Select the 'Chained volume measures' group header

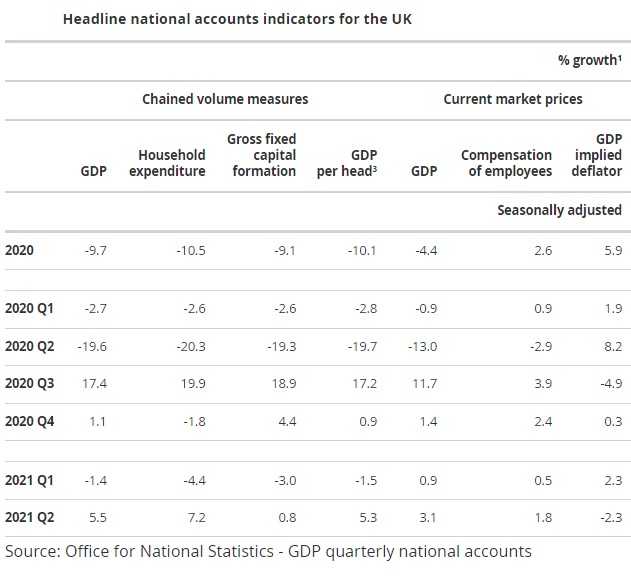tap(225, 99)
